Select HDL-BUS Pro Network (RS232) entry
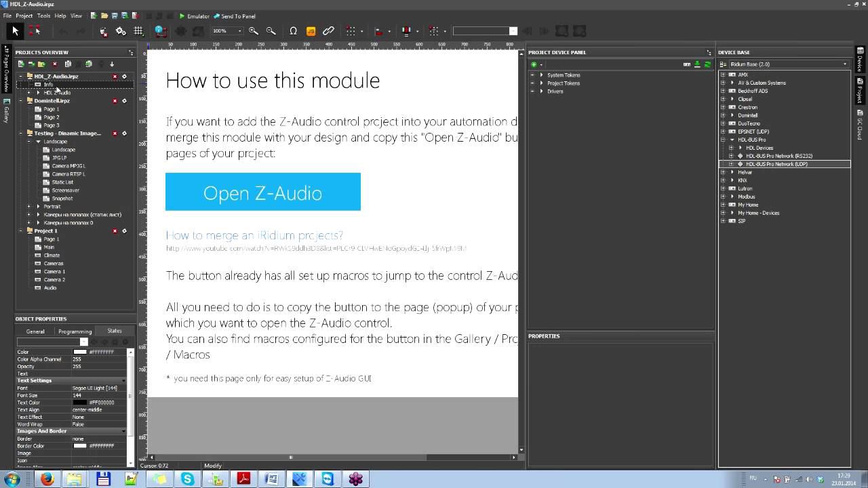 tap(779, 156)
